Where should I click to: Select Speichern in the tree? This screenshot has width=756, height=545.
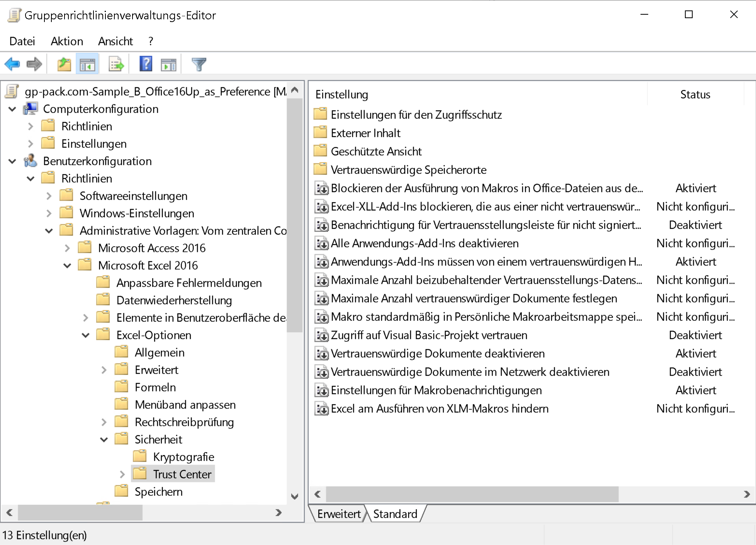coord(158,492)
